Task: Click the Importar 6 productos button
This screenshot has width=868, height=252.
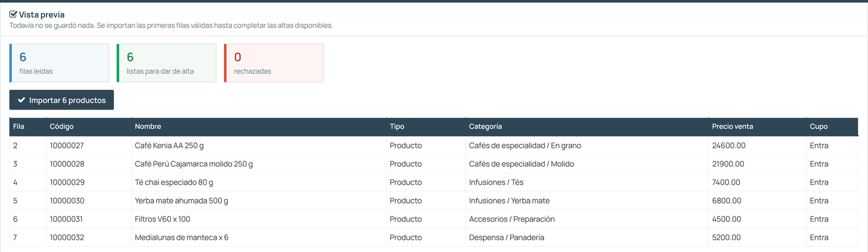Action: pos(61,100)
